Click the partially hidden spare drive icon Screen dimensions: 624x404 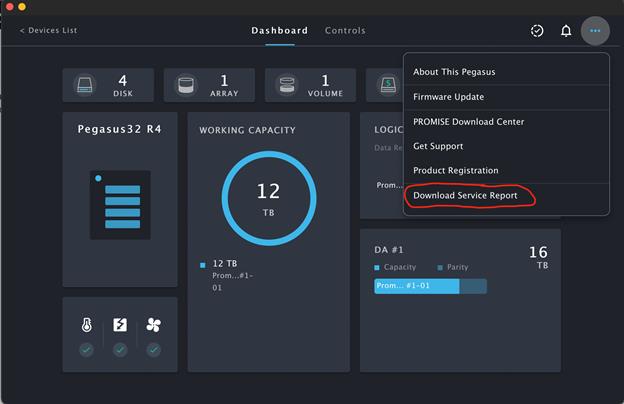tap(388, 85)
